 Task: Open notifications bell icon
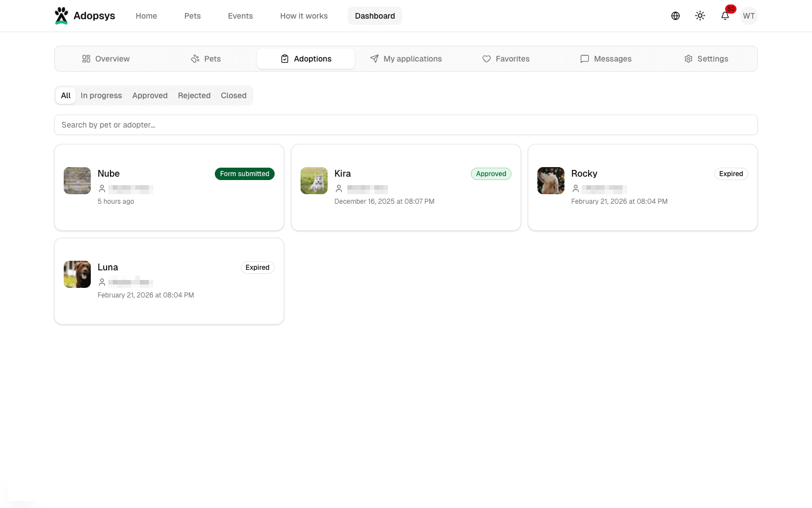725,16
